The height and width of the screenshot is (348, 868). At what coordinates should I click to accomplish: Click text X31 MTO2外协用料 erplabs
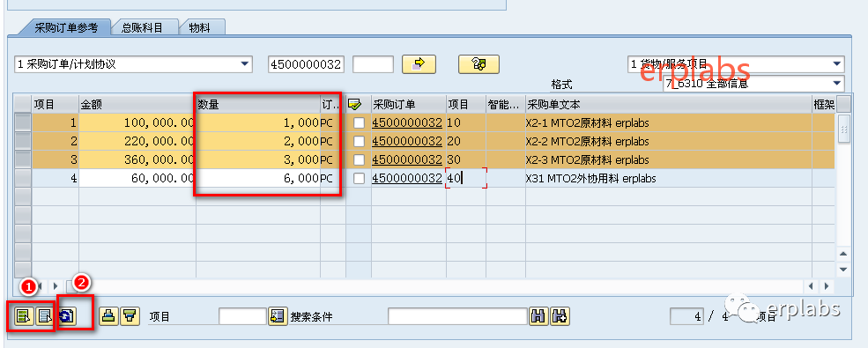tap(590, 179)
